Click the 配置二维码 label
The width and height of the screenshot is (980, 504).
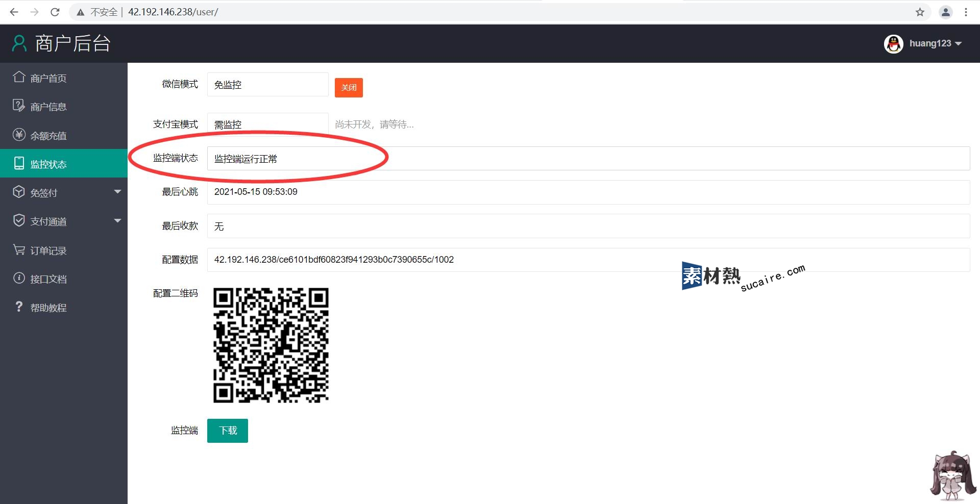[x=175, y=293]
